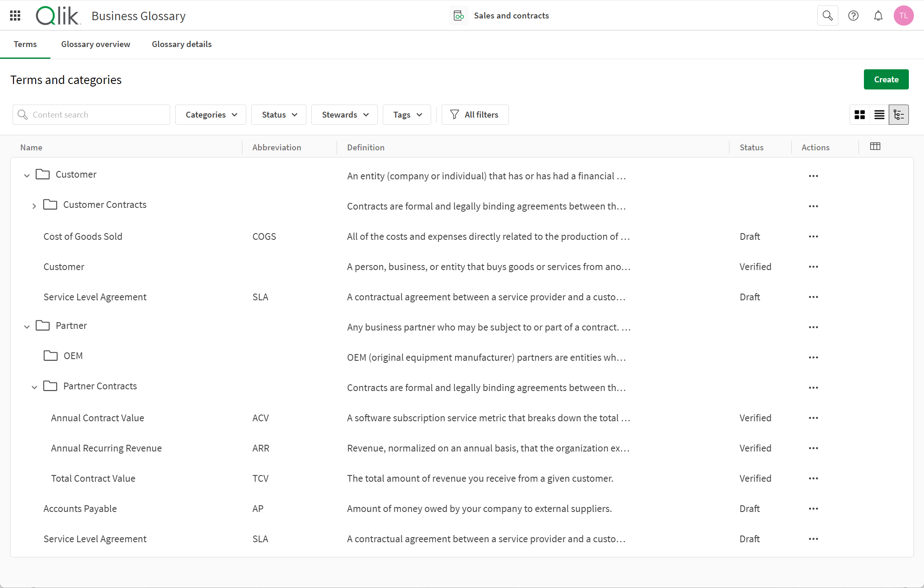Viewport: 924px width, 588px height.
Task: Click the grid view icon for layout
Action: click(860, 115)
